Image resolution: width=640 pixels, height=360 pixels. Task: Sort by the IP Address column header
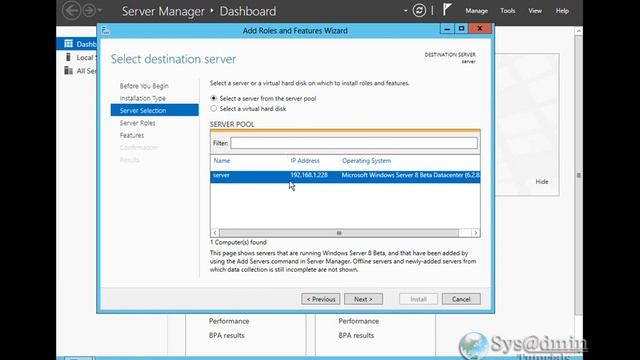pos(305,160)
